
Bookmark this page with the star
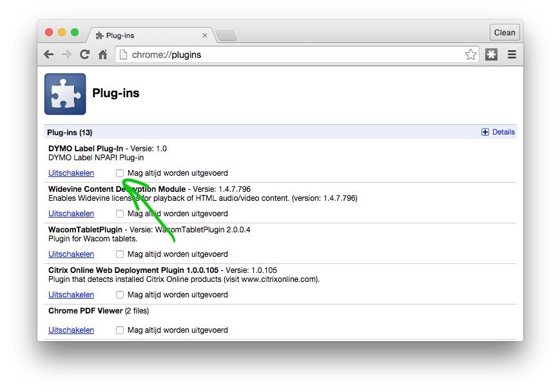pos(471,55)
